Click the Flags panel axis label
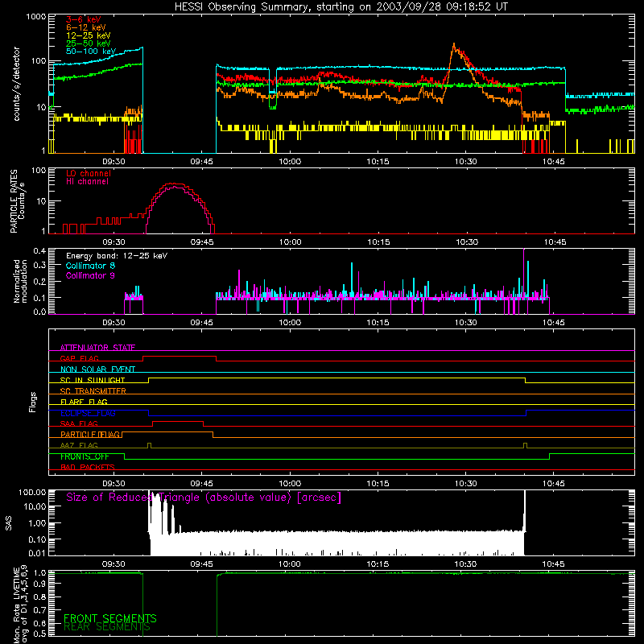This screenshot has height=644, width=644. 33,402
